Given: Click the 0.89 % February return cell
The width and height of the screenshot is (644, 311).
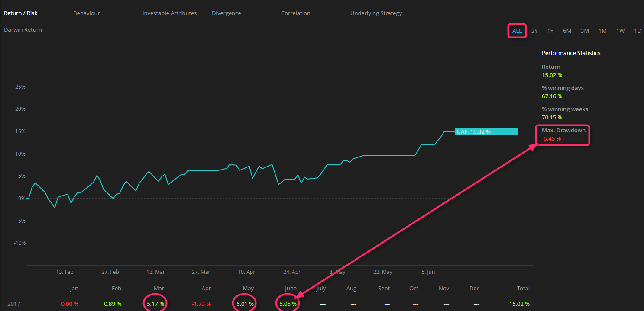Looking at the screenshot, I should 113,304.
